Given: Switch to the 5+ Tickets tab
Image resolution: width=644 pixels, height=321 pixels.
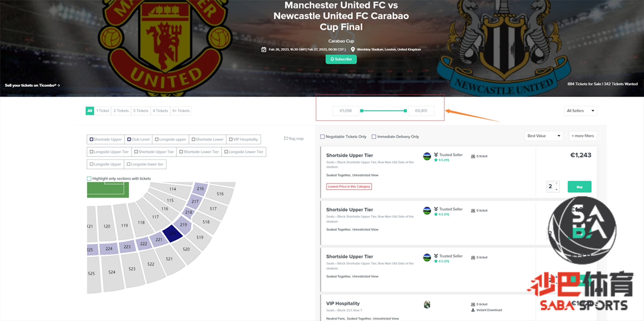Looking at the screenshot, I should click(x=181, y=111).
